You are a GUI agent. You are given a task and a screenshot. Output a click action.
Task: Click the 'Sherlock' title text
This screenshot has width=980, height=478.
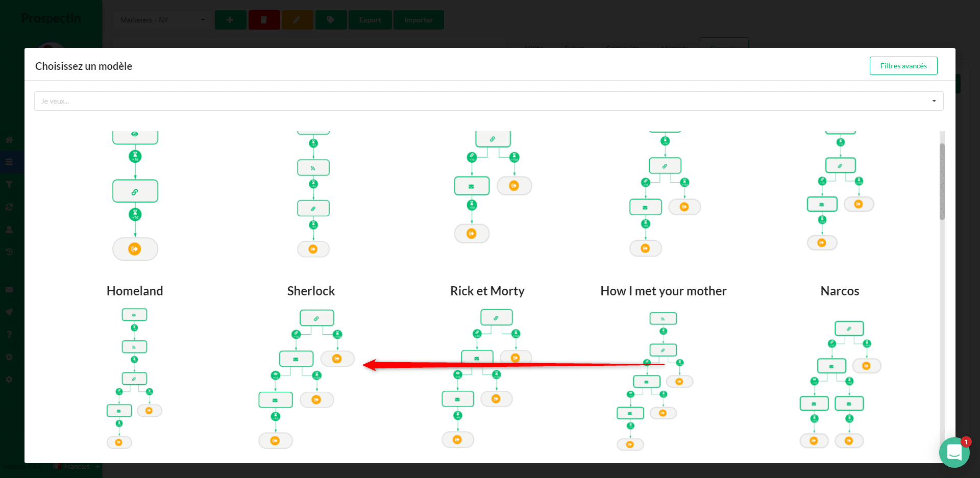[x=311, y=291]
